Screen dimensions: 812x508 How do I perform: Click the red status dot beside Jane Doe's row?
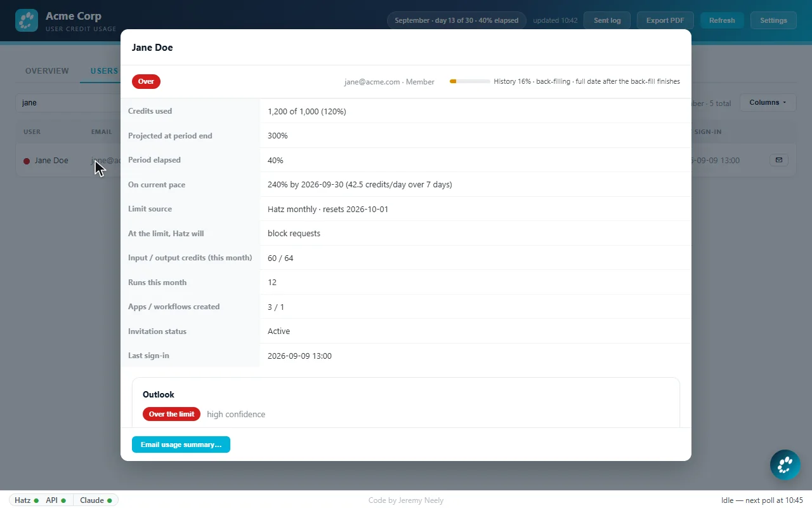coord(27,161)
